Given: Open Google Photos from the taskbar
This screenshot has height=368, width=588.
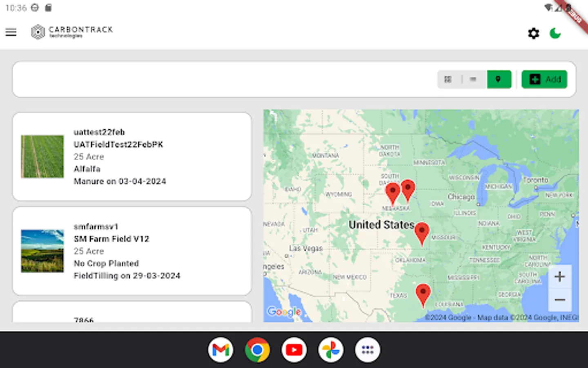Looking at the screenshot, I should click(x=331, y=350).
